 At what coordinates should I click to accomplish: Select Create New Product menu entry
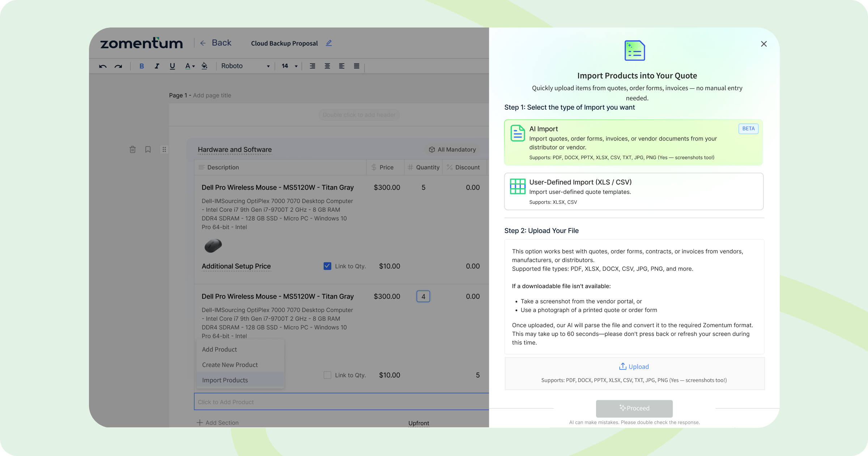230,365
